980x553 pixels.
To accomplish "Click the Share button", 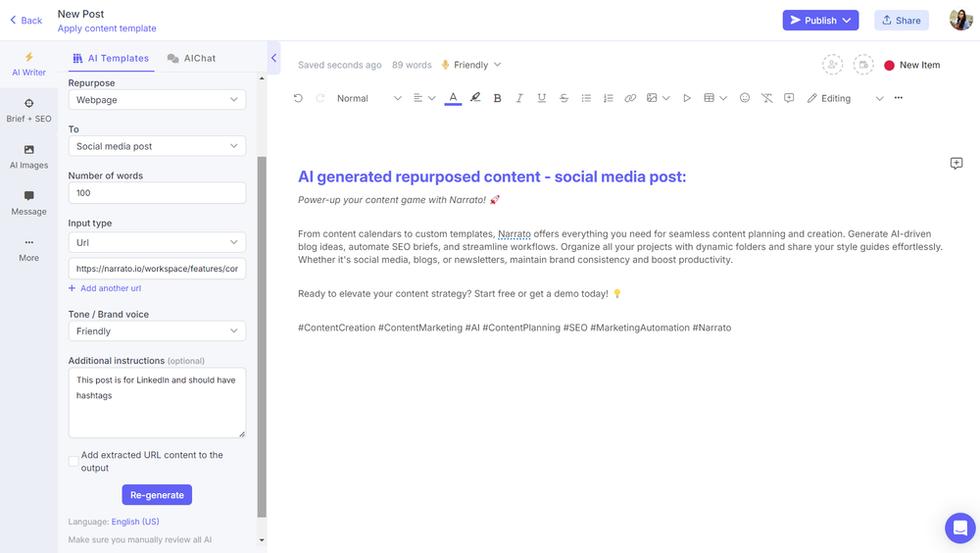I will [x=902, y=20].
